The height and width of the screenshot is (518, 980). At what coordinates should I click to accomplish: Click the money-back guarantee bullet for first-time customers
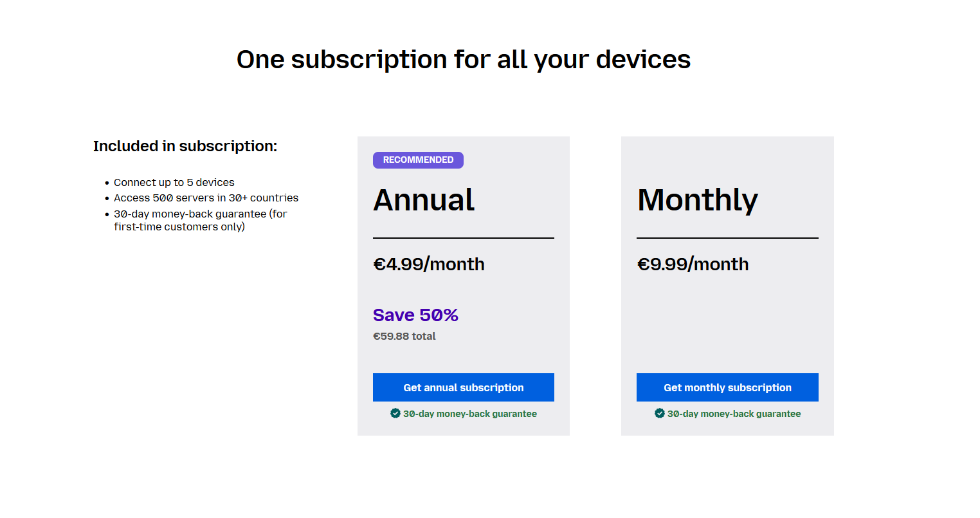200,220
